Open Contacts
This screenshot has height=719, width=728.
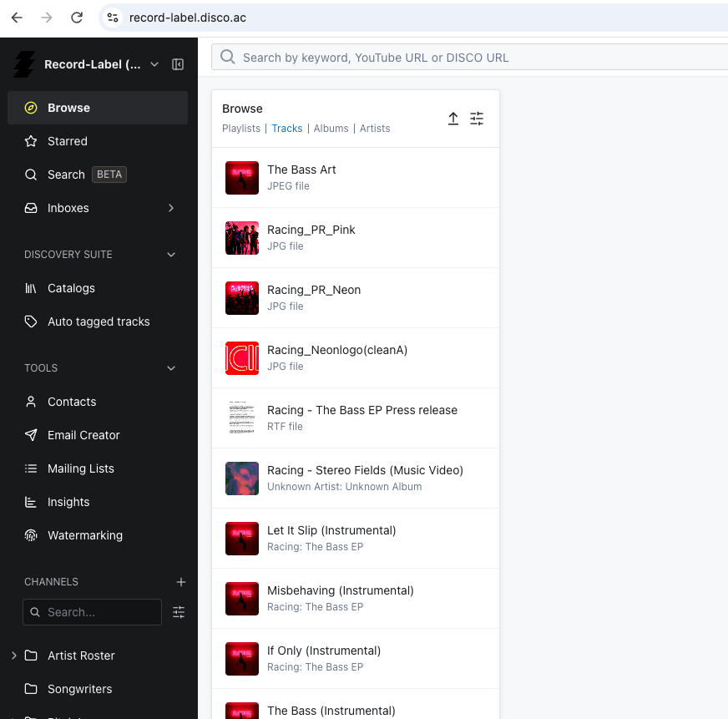pyautogui.click(x=98, y=402)
